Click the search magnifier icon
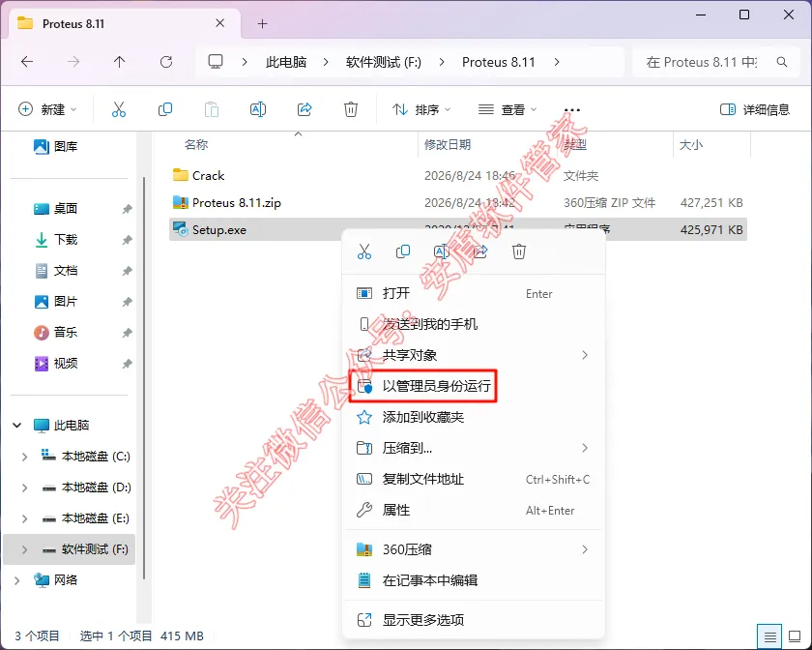 click(x=782, y=62)
